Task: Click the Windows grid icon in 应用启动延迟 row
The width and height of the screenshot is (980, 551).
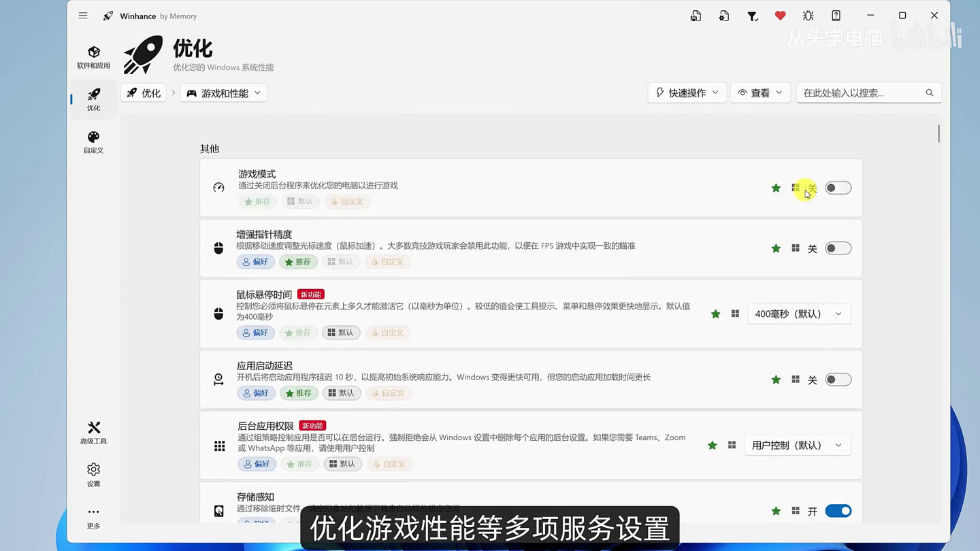Action: point(796,380)
